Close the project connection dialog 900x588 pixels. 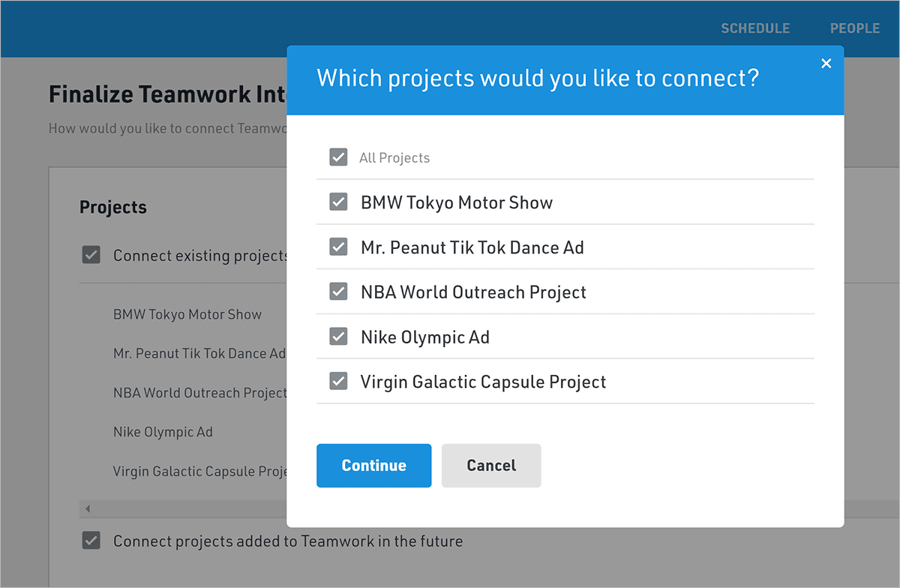(826, 64)
